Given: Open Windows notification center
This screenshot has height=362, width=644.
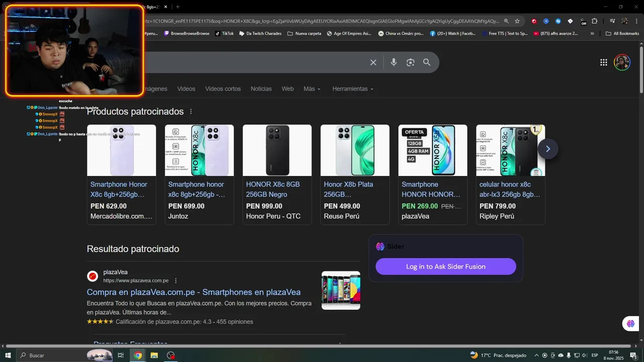Looking at the screenshot, I should coord(633,355).
